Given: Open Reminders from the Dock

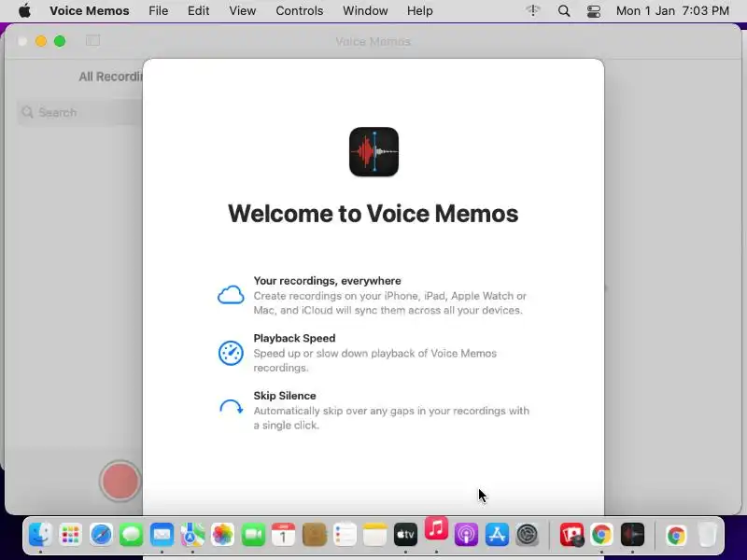Looking at the screenshot, I should (345, 535).
